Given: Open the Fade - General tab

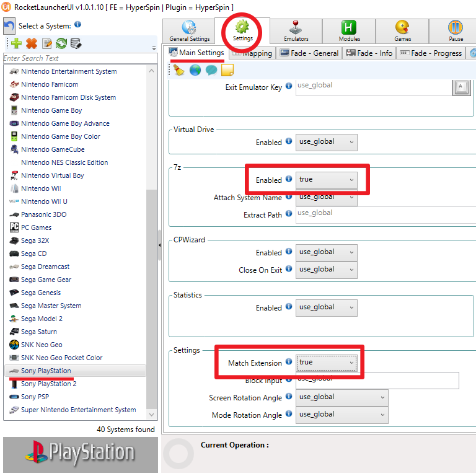Looking at the screenshot, I should coord(309,53).
